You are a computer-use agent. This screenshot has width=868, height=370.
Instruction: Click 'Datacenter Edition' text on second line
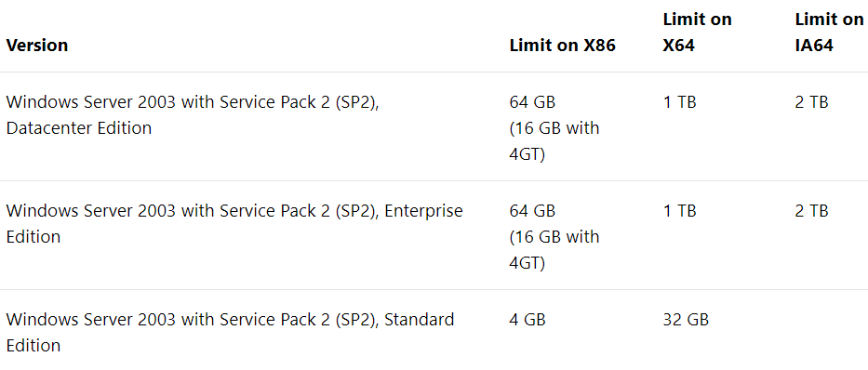click(78, 127)
